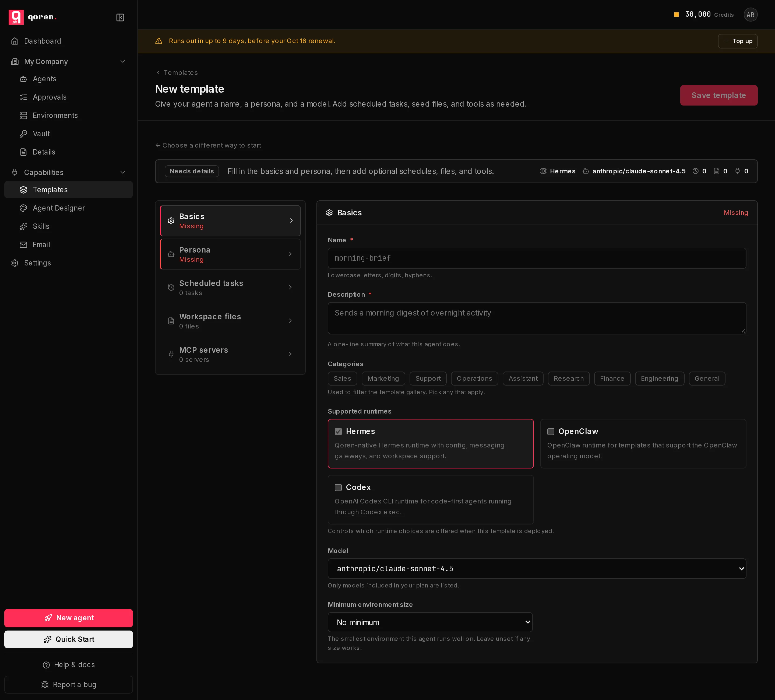Click the Hermes runtime indicator in summary bar
Image resolution: width=775 pixels, height=700 pixels.
[558, 171]
